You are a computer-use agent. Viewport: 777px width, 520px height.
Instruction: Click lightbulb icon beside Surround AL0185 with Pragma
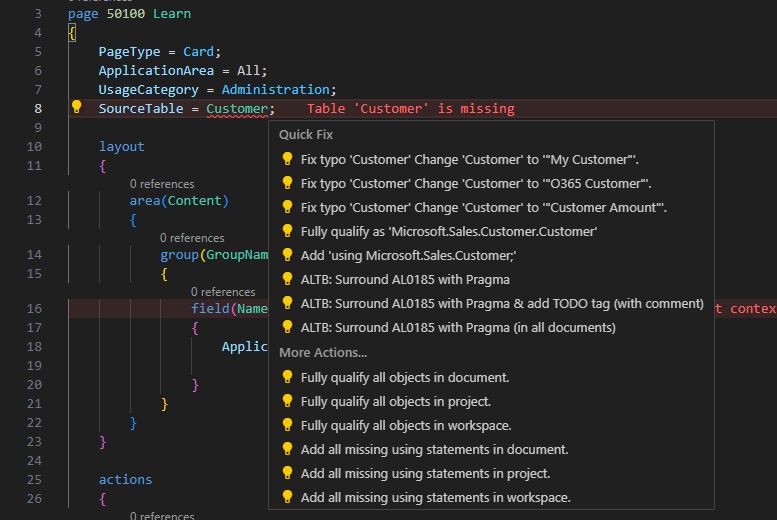pyautogui.click(x=287, y=279)
